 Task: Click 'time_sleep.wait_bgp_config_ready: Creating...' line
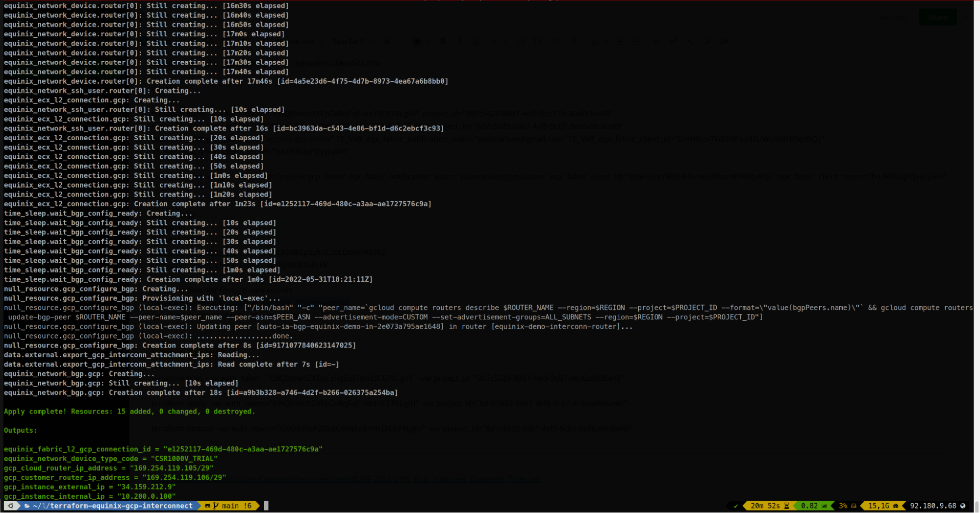pyautogui.click(x=98, y=213)
